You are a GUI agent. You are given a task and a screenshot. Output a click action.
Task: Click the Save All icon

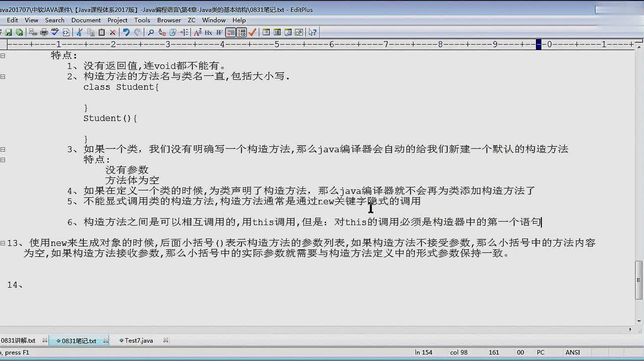pyautogui.click(x=19, y=32)
